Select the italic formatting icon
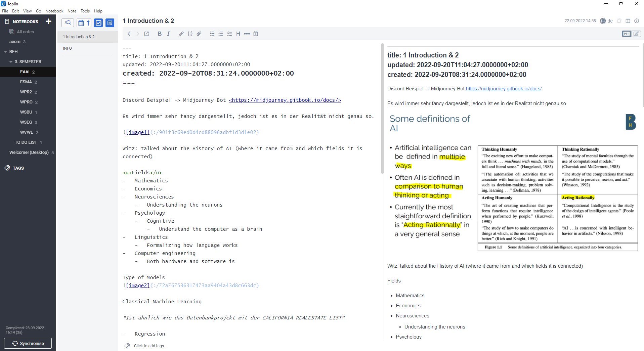 point(168,34)
